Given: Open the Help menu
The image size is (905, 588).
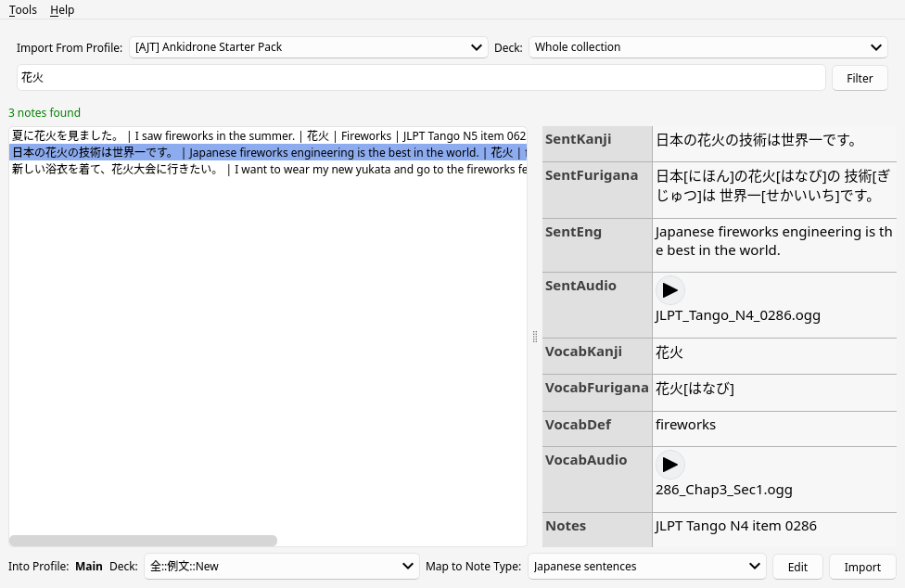Looking at the screenshot, I should point(62,9).
